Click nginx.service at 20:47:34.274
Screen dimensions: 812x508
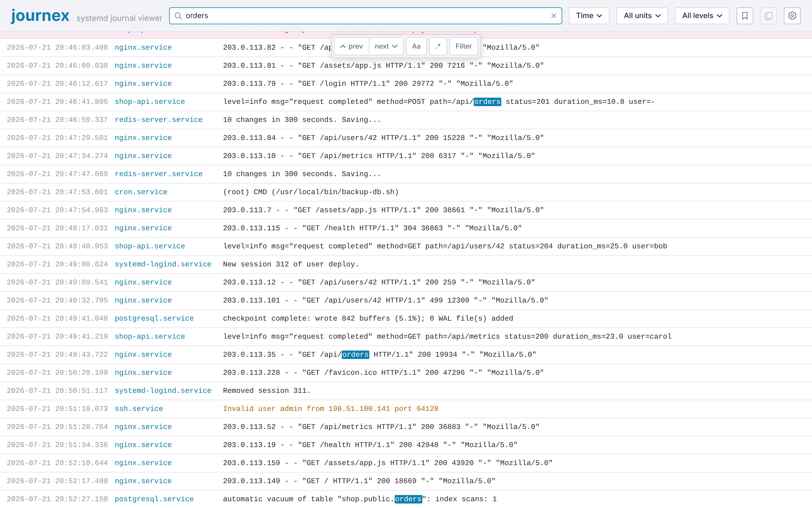click(x=143, y=156)
